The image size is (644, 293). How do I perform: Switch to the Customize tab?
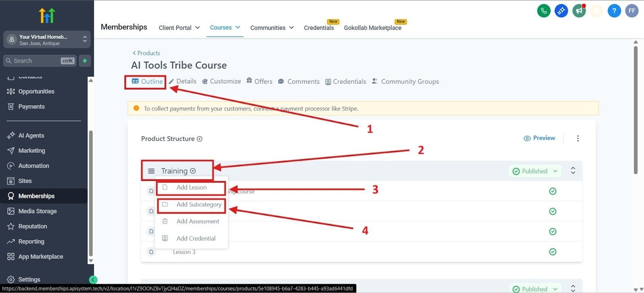click(x=221, y=81)
